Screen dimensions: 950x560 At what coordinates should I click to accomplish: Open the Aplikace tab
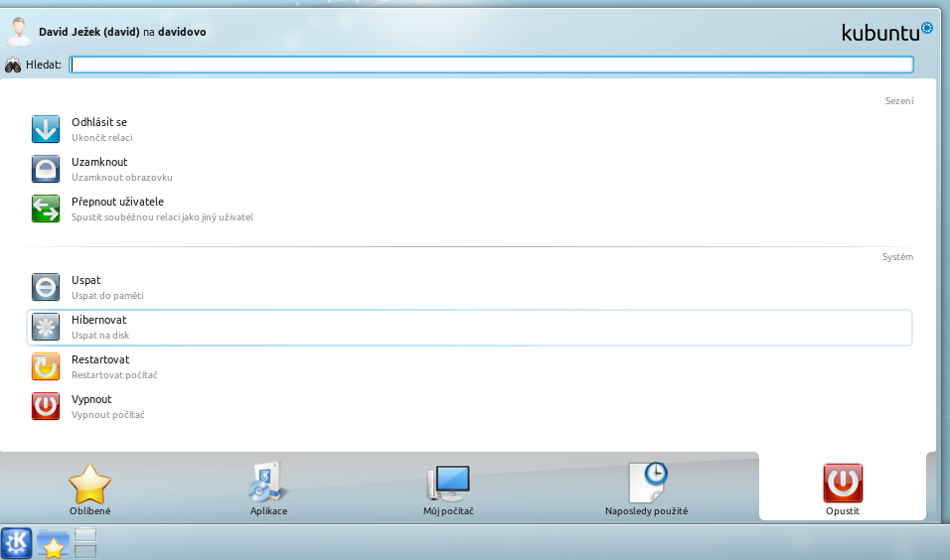point(268,490)
